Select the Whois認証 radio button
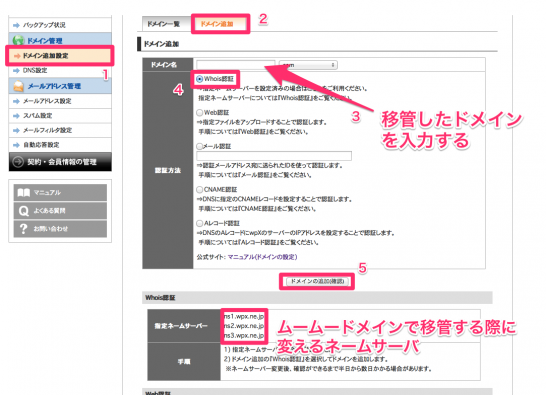Image resolution: width=546 pixels, height=395 pixels. [200, 79]
